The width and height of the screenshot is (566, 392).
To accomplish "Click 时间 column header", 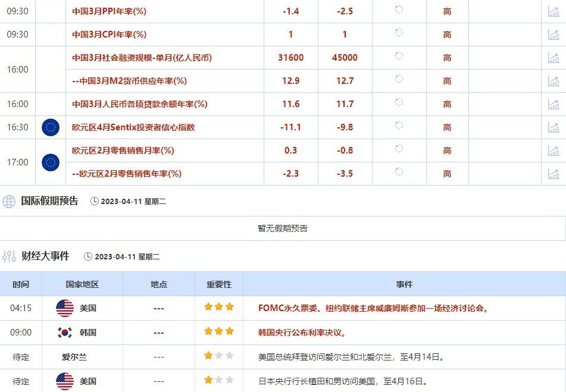I will 21,284.
